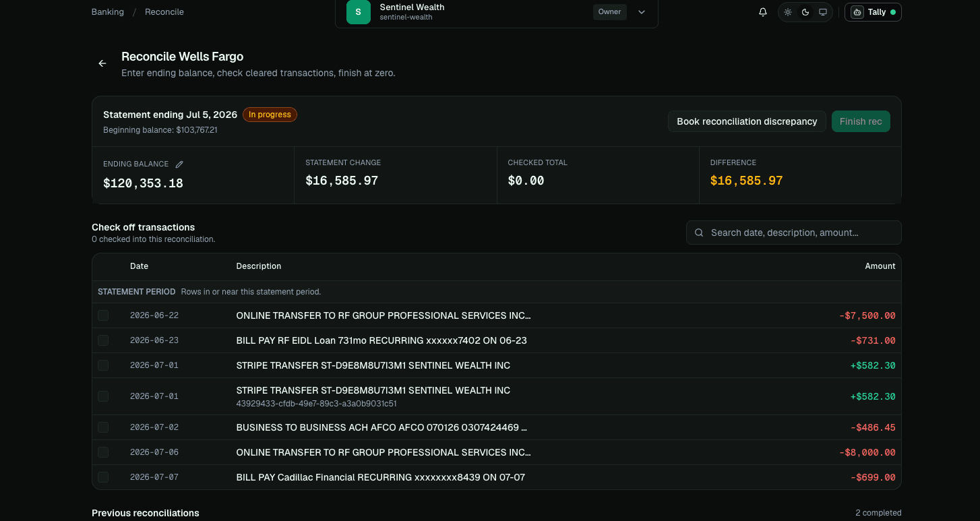Click the 43929433-cfdb transaction ID text
The image size is (980, 521).
tap(316, 404)
